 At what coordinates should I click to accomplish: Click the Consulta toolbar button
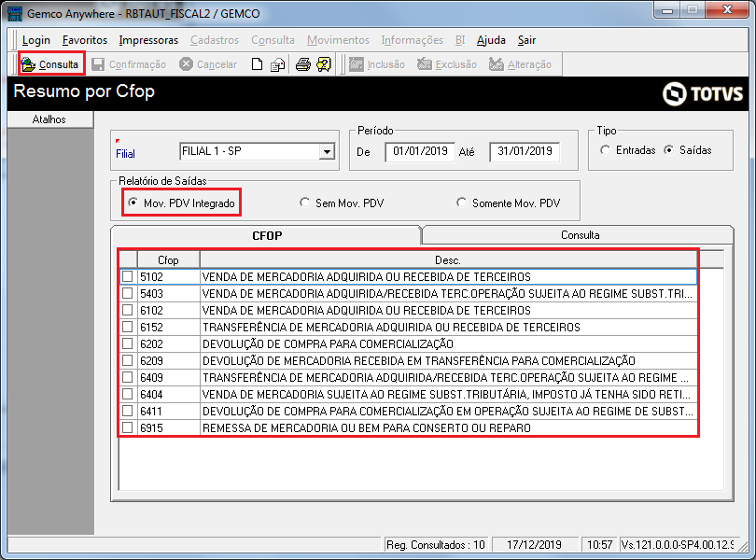coord(51,64)
